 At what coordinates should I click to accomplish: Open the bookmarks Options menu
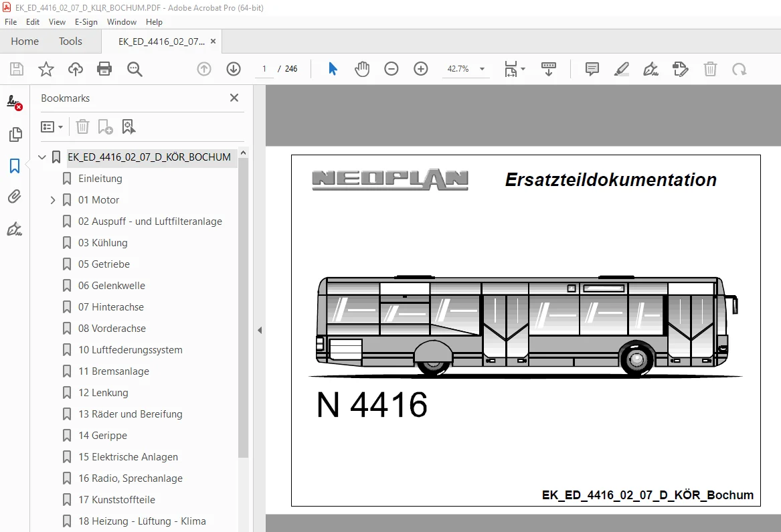pyautogui.click(x=52, y=126)
